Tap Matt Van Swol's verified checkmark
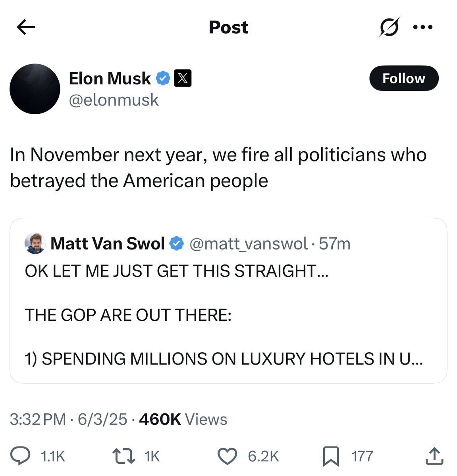The image size is (457, 476). 177,243
